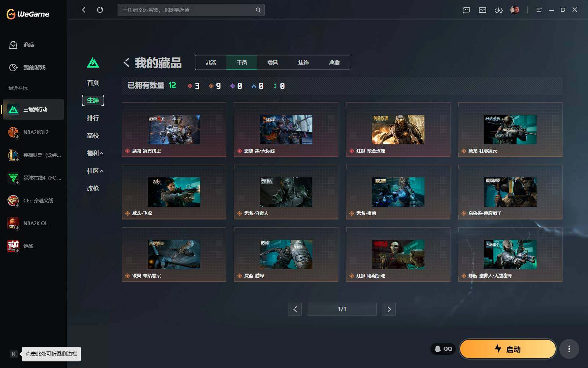This screenshot has width=588, height=368.
Task: Select CF: 穿越火线 game icon
Action: tap(13, 201)
